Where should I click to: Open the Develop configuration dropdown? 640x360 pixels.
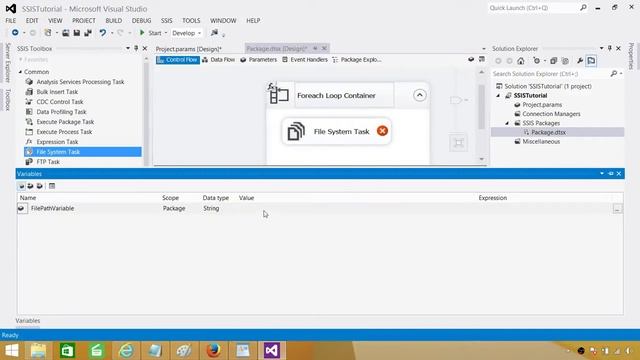tap(187, 33)
